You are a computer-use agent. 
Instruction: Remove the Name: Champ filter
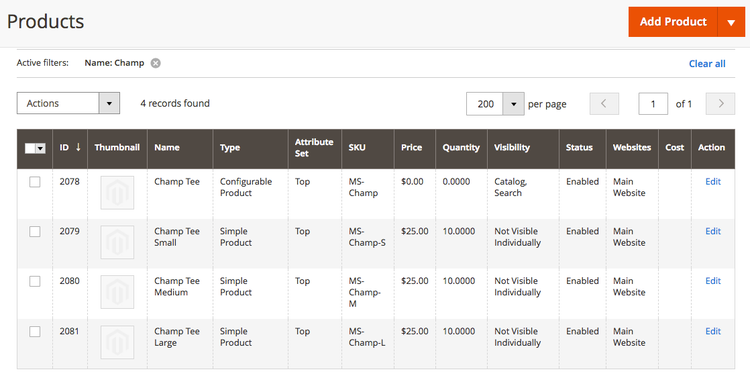155,63
